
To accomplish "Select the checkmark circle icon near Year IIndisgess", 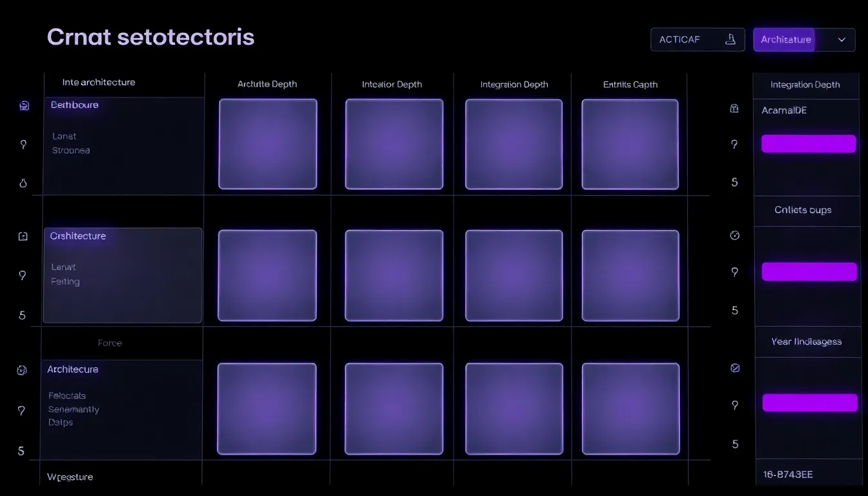I will coord(734,368).
